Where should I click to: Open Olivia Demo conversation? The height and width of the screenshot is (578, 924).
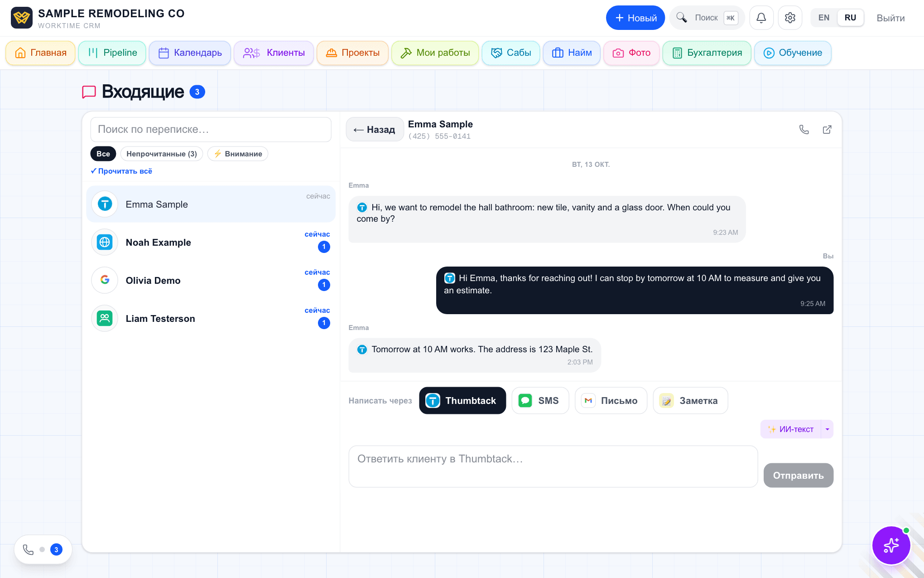click(211, 280)
